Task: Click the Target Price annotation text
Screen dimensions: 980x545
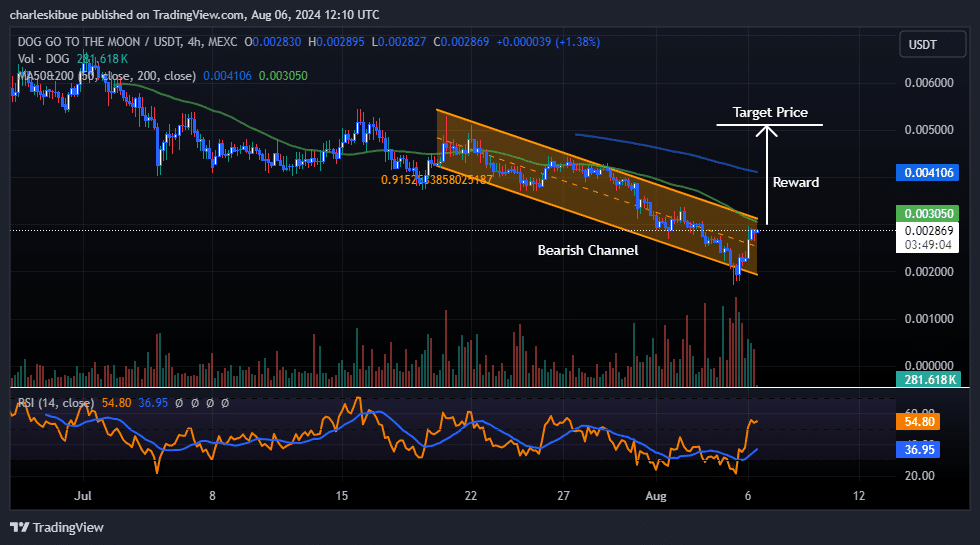Action: click(x=770, y=112)
